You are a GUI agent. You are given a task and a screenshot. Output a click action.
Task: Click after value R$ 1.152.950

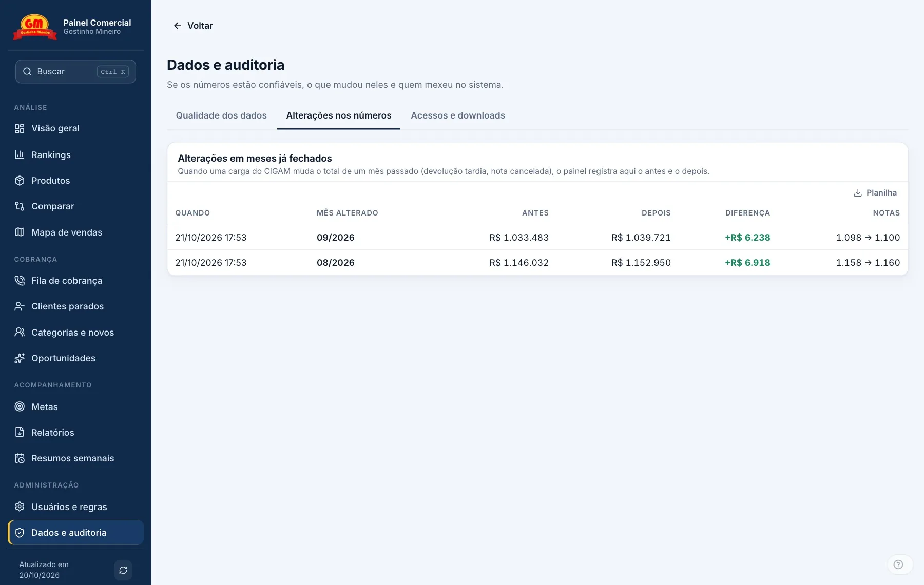coord(641,263)
